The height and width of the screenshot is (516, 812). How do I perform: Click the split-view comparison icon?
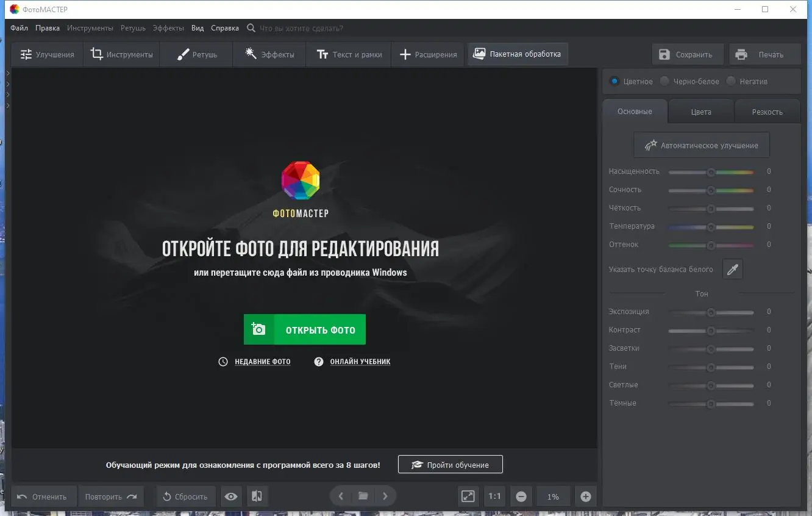coord(257,496)
